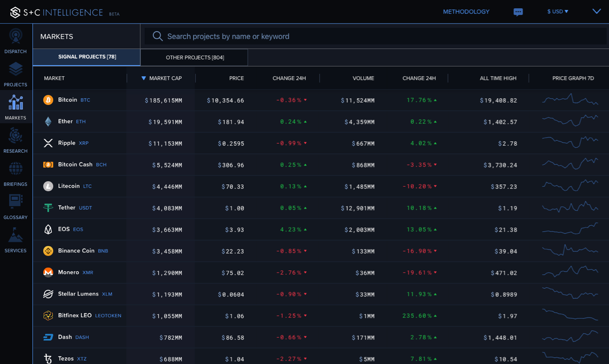
Task: Expand the top-right chevron menu
Action: coord(597,11)
